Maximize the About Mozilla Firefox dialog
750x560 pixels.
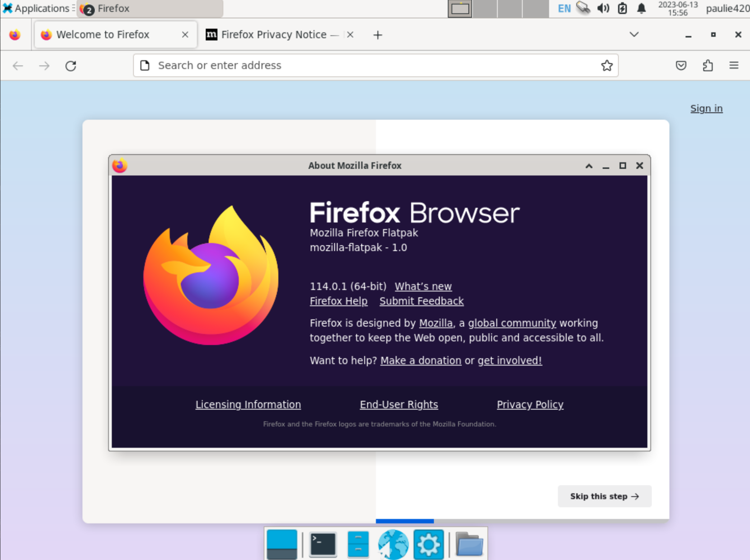[x=623, y=166]
